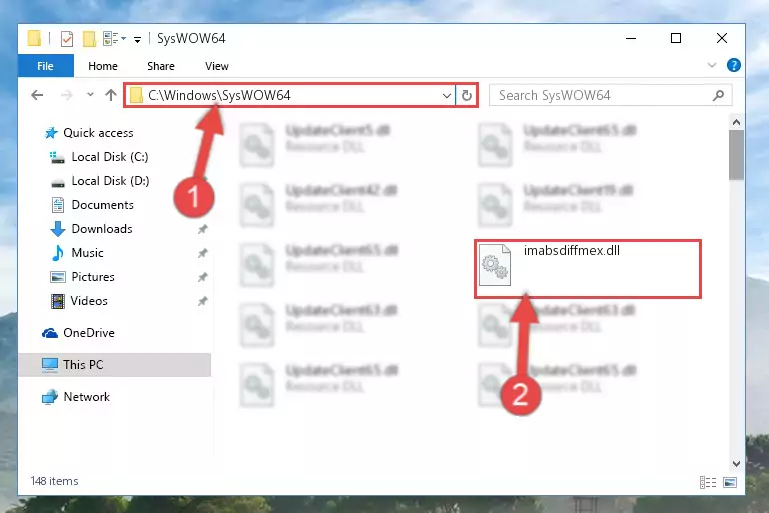This screenshot has width=769, height=513.
Task: Select Network in navigation pane
Action: pyautogui.click(x=86, y=397)
